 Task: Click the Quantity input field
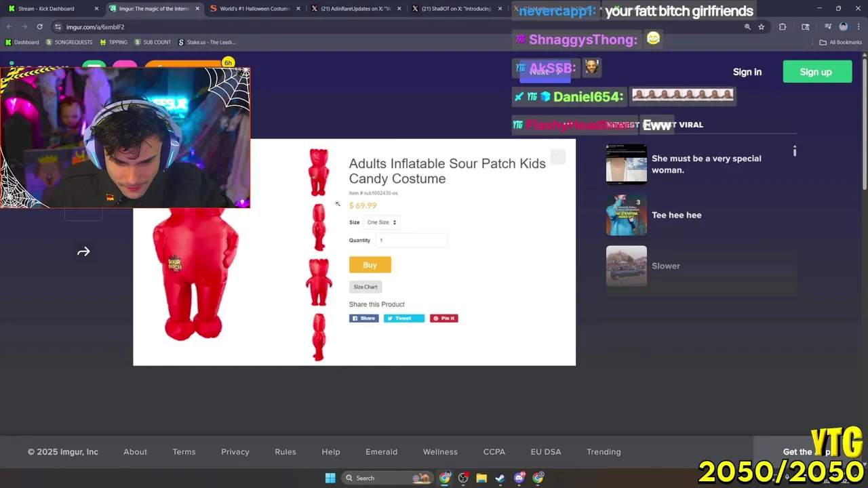tap(411, 240)
